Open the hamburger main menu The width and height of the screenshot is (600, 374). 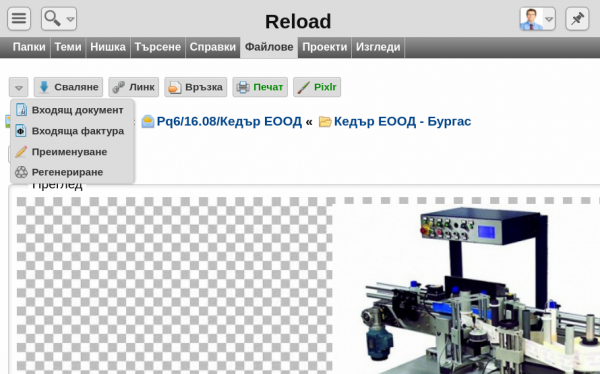pos(19,18)
